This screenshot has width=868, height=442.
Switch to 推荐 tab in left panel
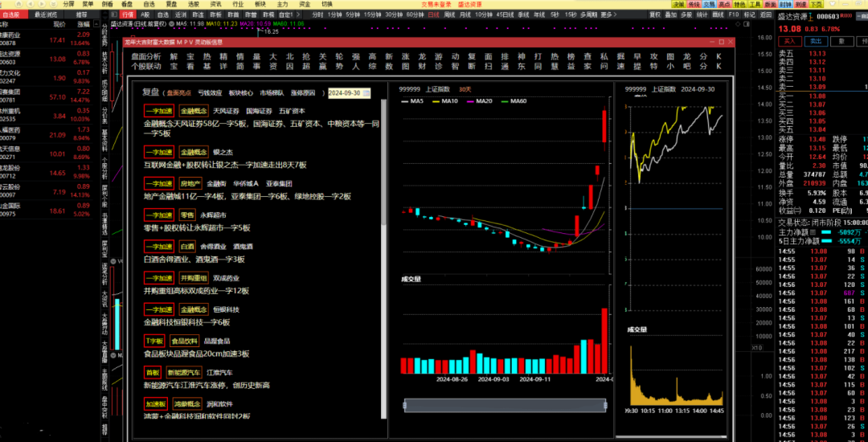pyautogui.click(x=81, y=14)
